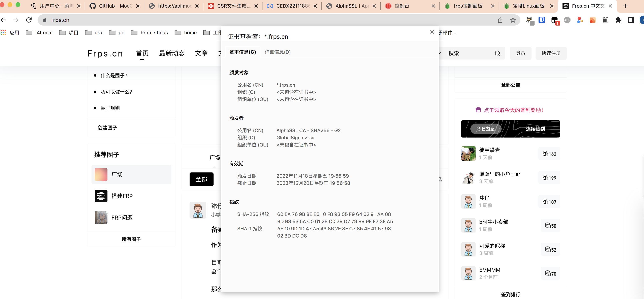Open the home bookmark folder
Viewport: 644px width, 299px height.
(186, 33)
